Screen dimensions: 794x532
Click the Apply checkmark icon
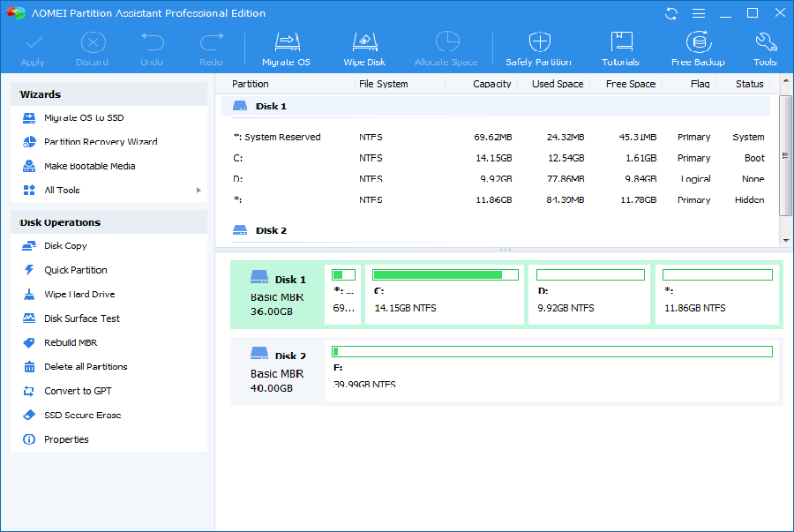click(x=33, y=43)
